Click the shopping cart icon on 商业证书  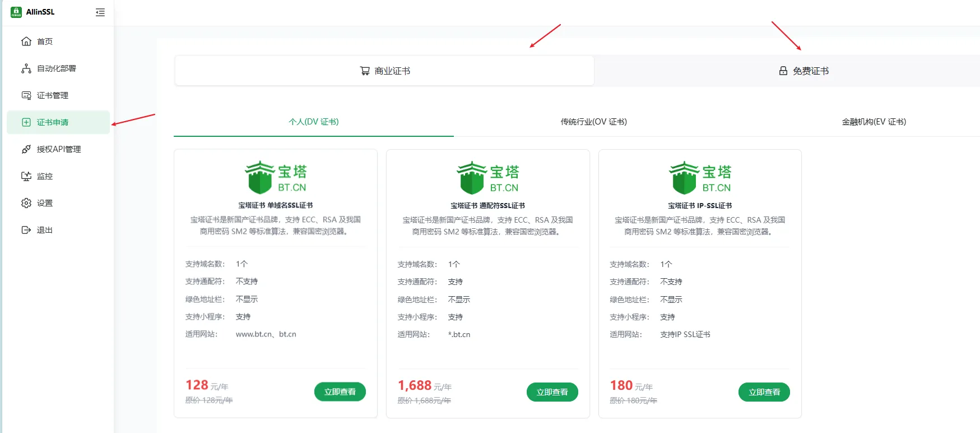pyautogui.click(x=365, y=71)
